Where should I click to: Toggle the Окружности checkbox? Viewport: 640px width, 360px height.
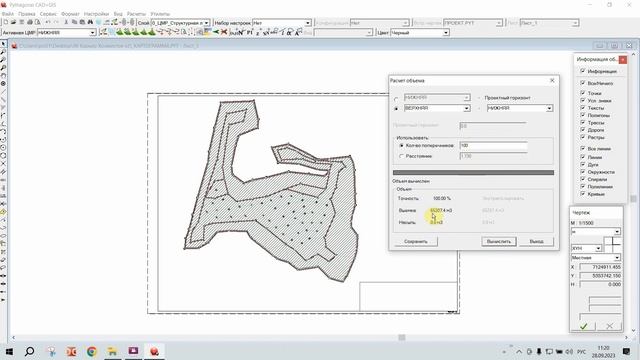click(582, 172)
